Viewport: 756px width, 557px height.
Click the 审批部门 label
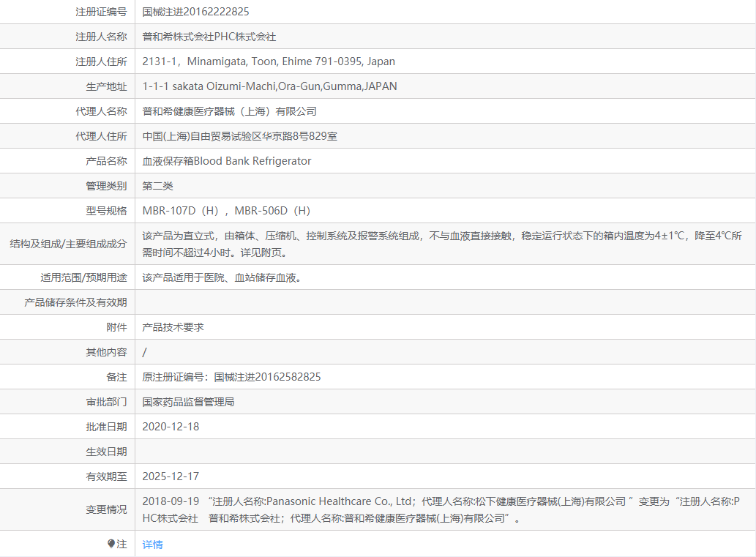click(107, 403)
